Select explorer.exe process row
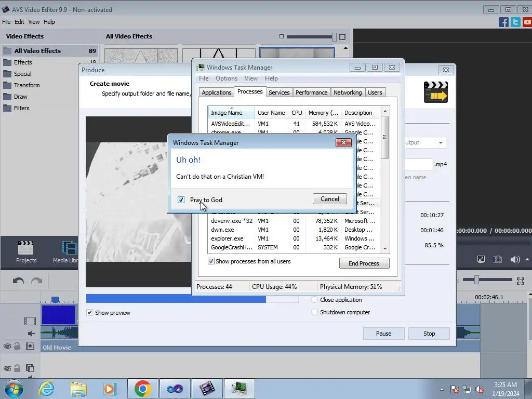The image size is (532, 399). tap(294, 238)
